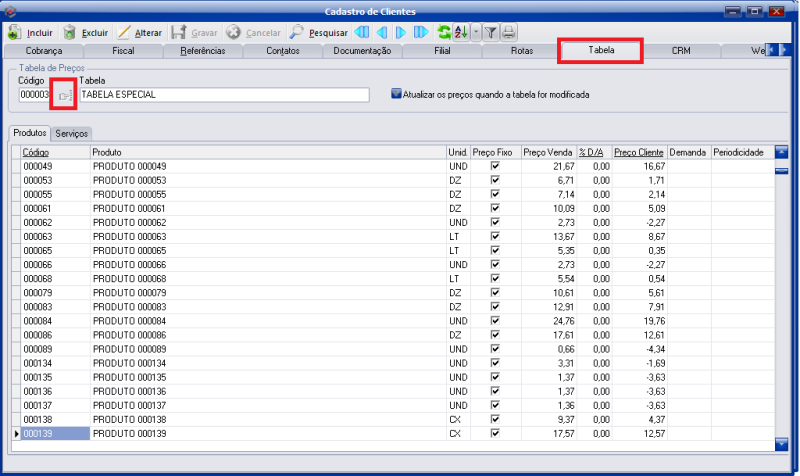Click highlighted code cell 000139

[x=55, y=434]
